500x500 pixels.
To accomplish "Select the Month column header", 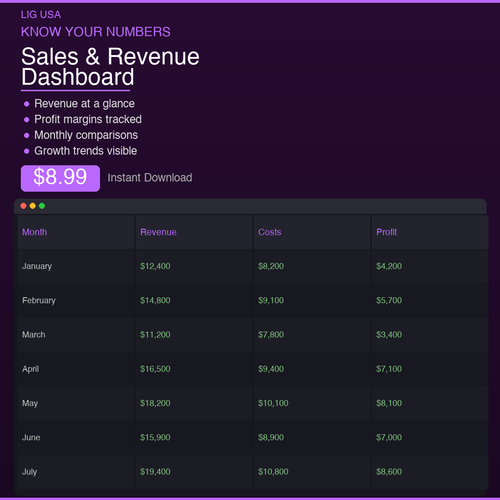I will coord(35,232).
